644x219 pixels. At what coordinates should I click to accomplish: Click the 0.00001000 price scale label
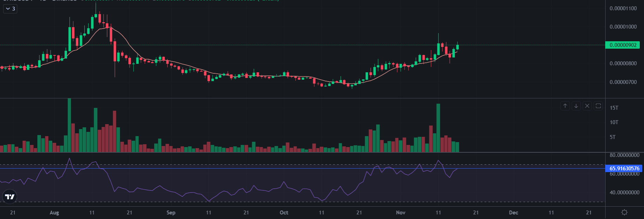tap(623, 27)
